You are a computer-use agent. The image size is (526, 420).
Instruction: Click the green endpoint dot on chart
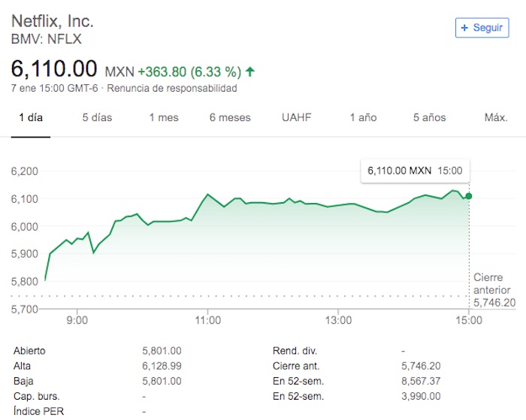tap(469, 196)
